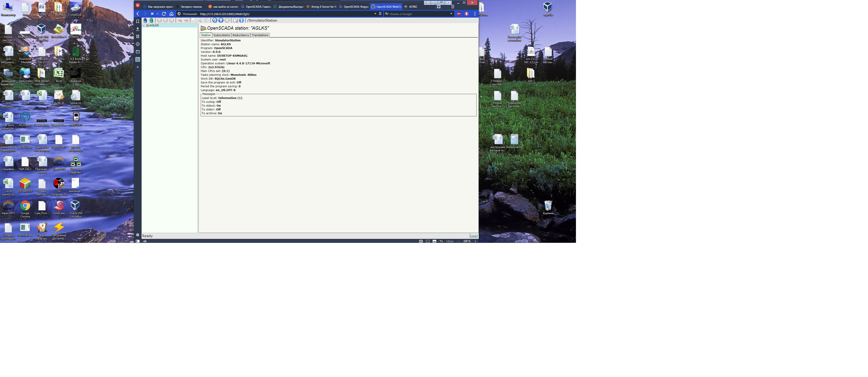Toggle the bookmark icon in the address bar
868x377 pixels.
coord(380,14)
